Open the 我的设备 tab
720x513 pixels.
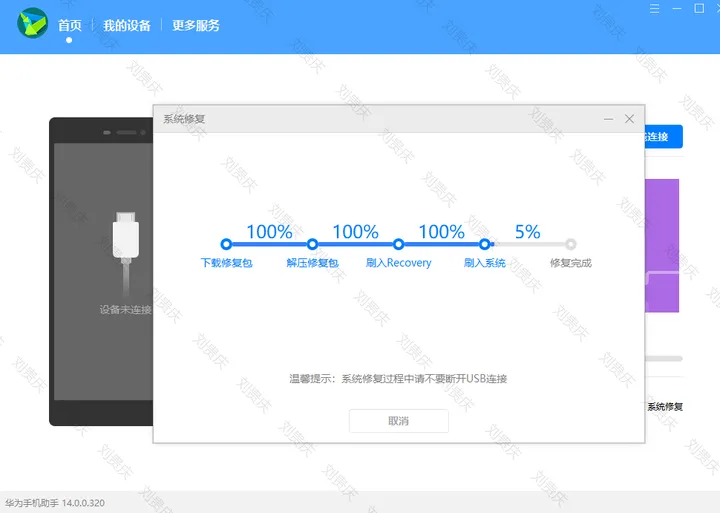click(x=127, y=25)
